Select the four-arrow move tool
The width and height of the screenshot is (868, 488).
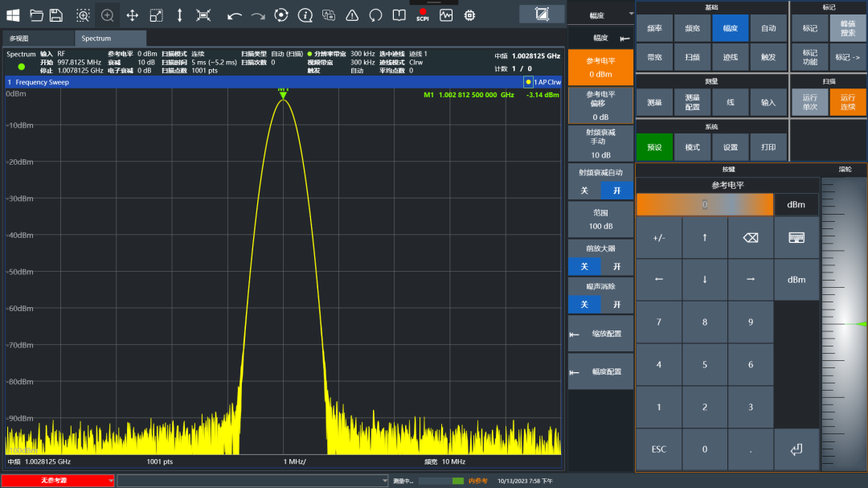click(x=133, y=15)
